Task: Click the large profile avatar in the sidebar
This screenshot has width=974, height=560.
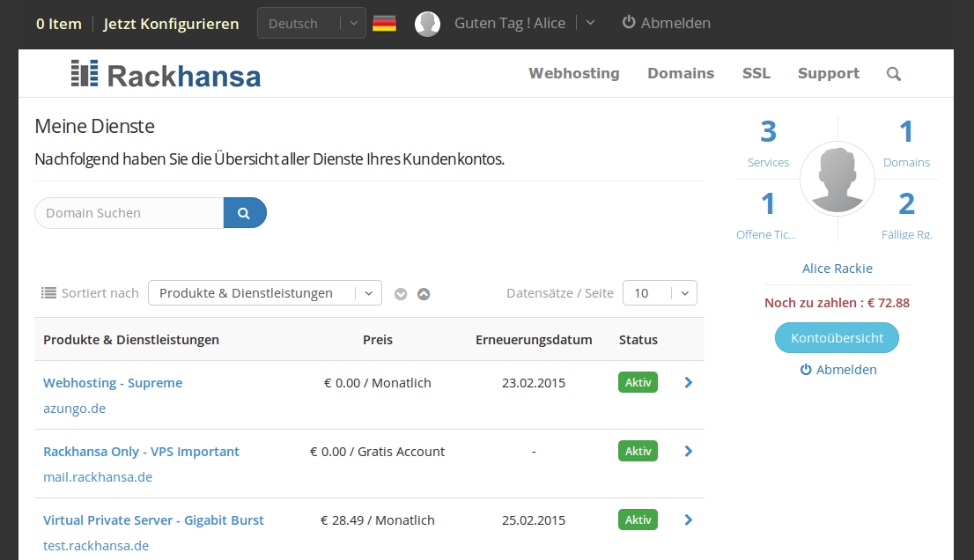Action: tap(837, 179)
